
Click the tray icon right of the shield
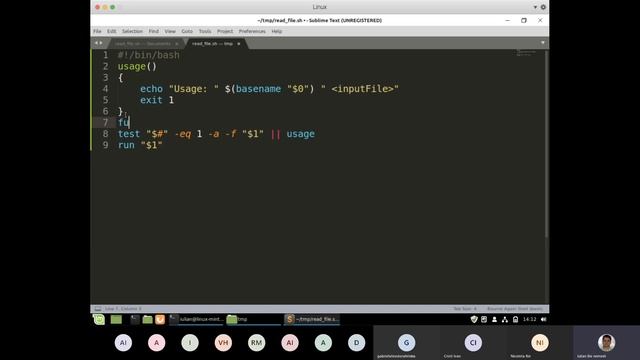(484, 319)
